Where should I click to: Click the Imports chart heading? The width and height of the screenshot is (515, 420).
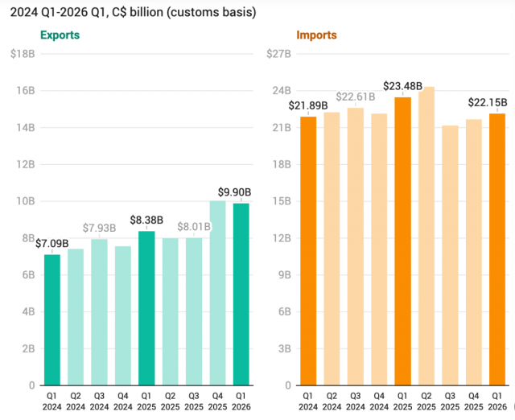316,35
